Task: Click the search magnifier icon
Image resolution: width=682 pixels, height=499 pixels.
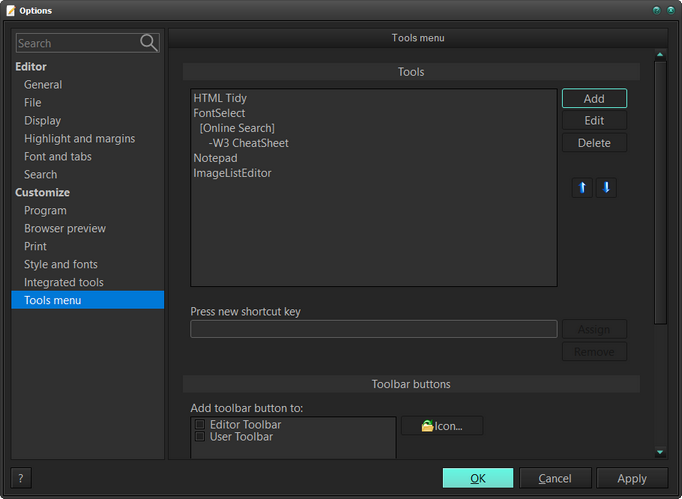Action: pyautogui.click(x=149, y=42)
